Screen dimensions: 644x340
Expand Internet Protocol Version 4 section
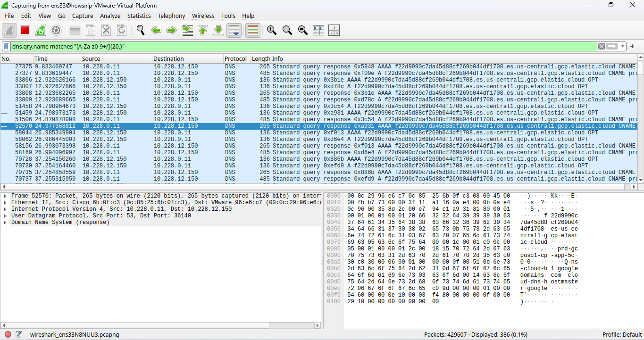pyautogui.click(x=5, y=209)
